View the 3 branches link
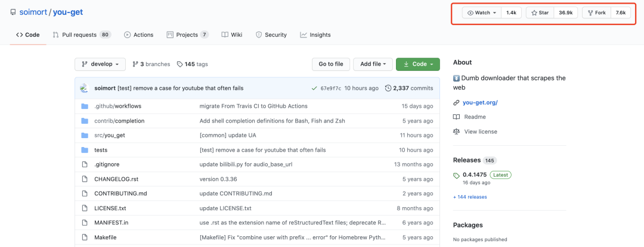This screenshot has width=644, height=247. point(151,64)
